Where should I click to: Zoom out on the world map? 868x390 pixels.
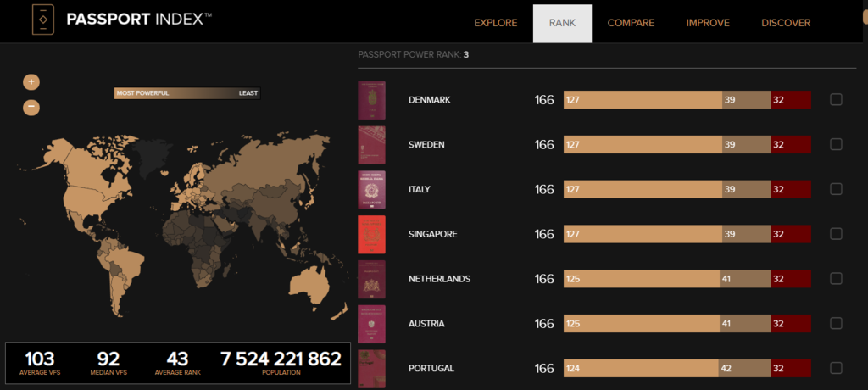pos(31,108)
